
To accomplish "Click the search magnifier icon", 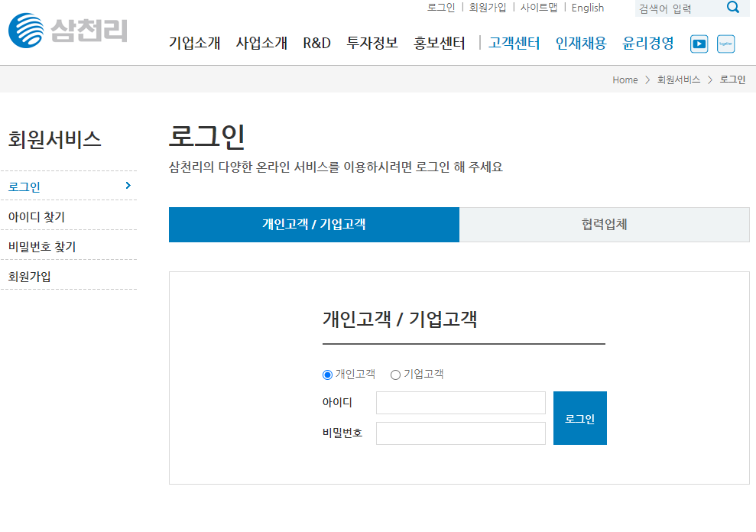I will (x=734, y=8).
